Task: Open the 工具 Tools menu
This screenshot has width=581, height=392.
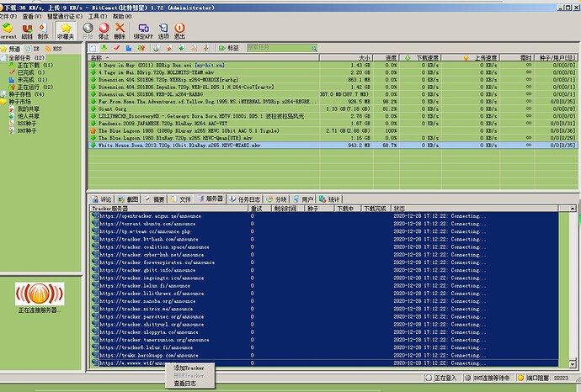Action: tap(98, 16)
